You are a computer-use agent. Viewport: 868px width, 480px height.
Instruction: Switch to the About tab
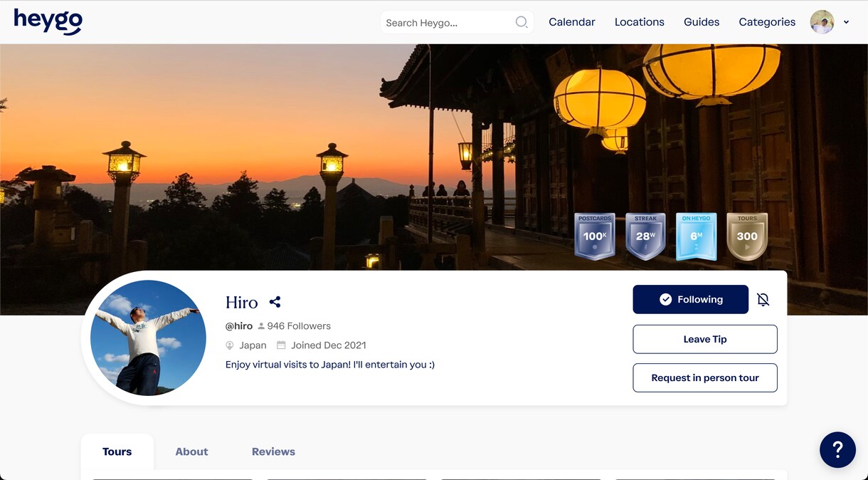coord(192,452)
